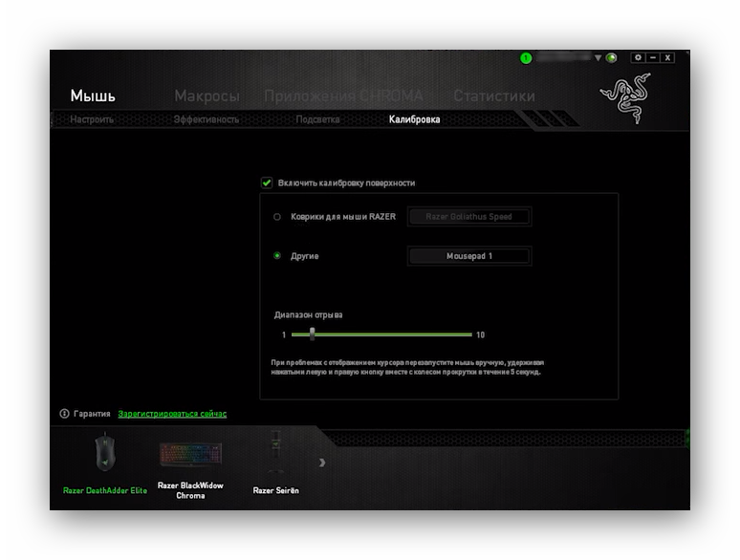740x560 pixels.
Task: Expand the account dropdown arrow
Action: point(599,58)
